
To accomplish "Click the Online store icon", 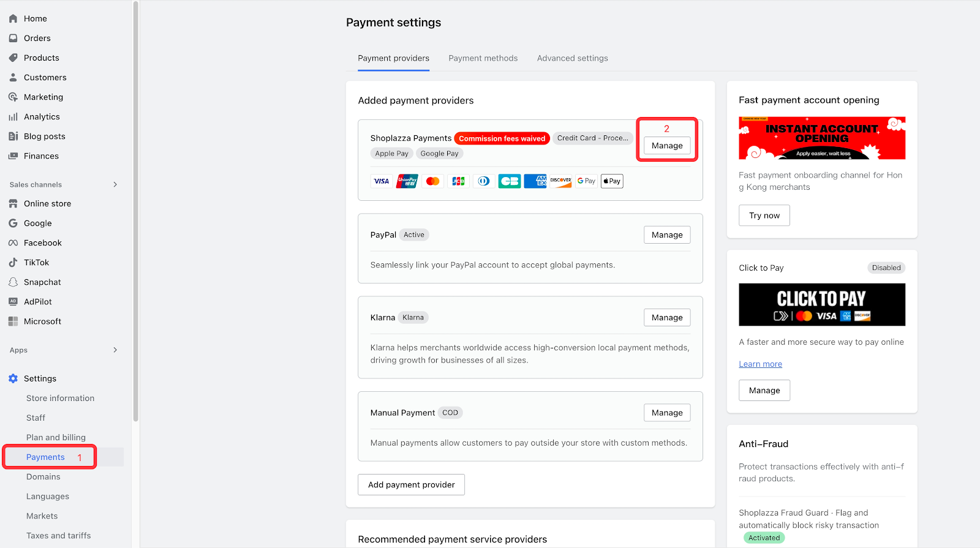I will (x=13, y=204).
